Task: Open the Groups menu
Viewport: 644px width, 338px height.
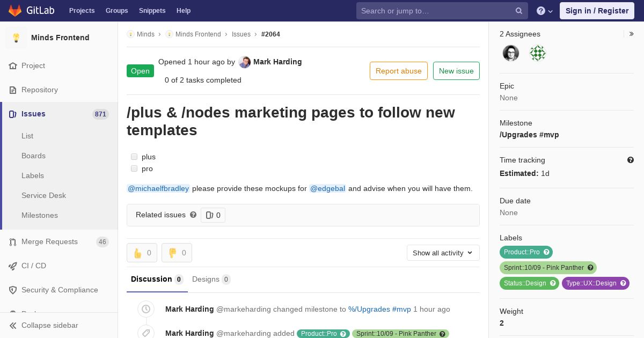Action: pos(116,11)
